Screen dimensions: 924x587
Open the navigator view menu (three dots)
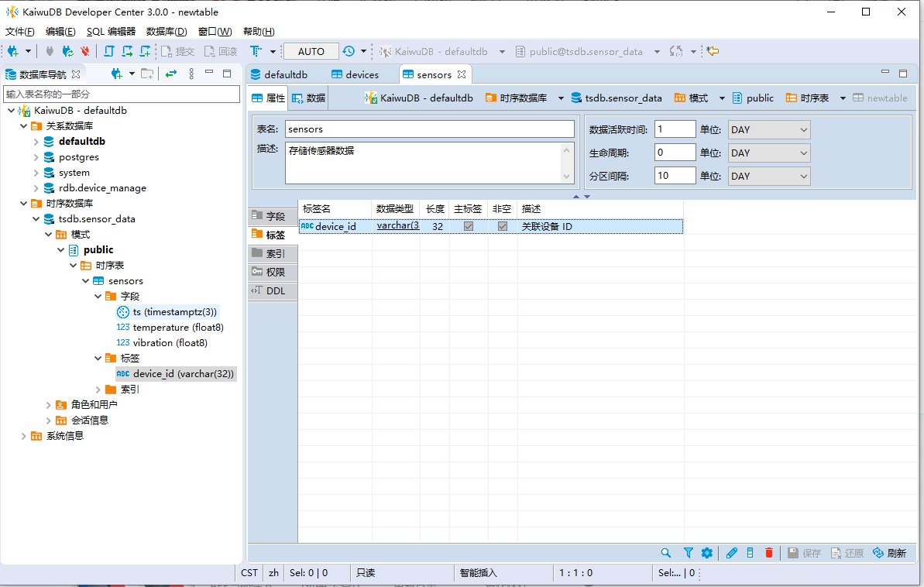(191, 74)
